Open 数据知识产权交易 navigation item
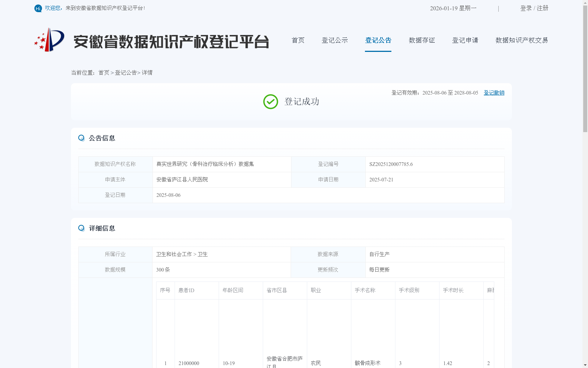This screenshot has height=368, width=588. pos(522,40)
